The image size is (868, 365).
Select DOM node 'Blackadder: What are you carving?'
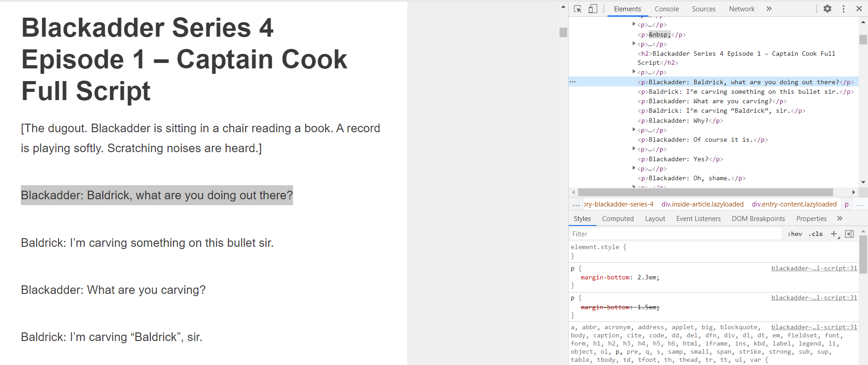pos(712,101)
